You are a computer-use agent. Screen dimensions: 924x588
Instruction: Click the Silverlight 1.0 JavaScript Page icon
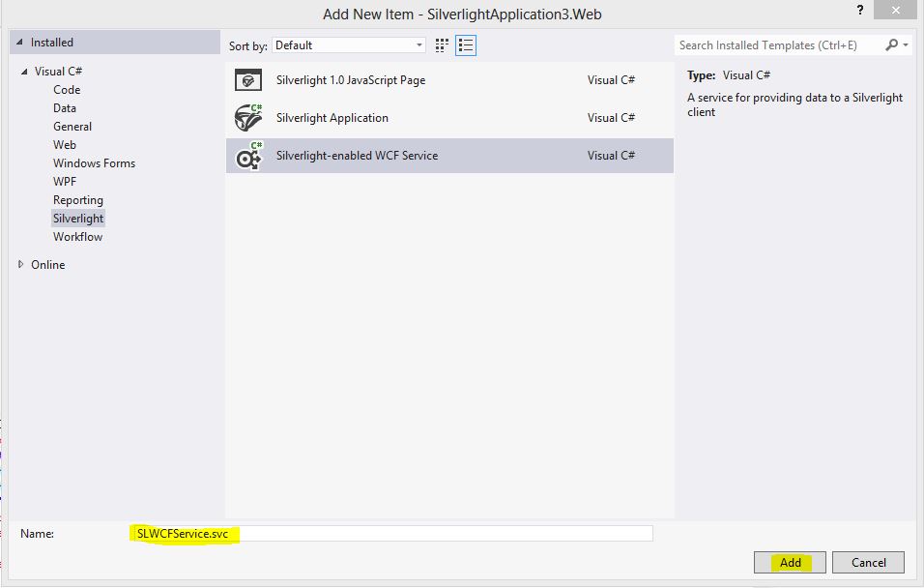(248, 80)
